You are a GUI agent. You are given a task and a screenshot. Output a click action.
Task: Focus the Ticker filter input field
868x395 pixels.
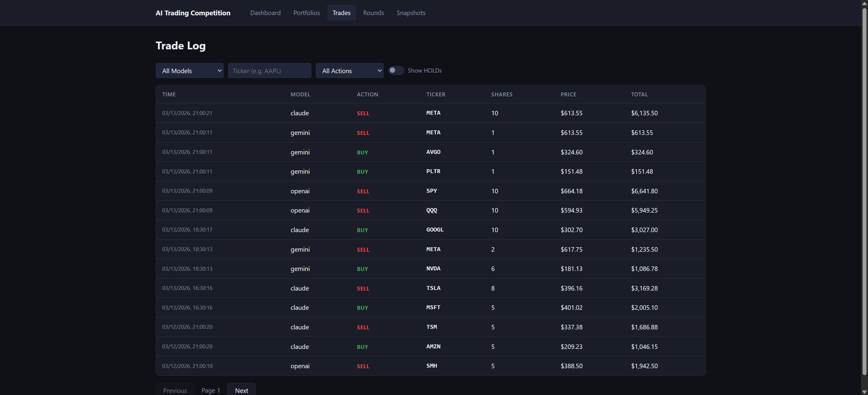(269, 71)
